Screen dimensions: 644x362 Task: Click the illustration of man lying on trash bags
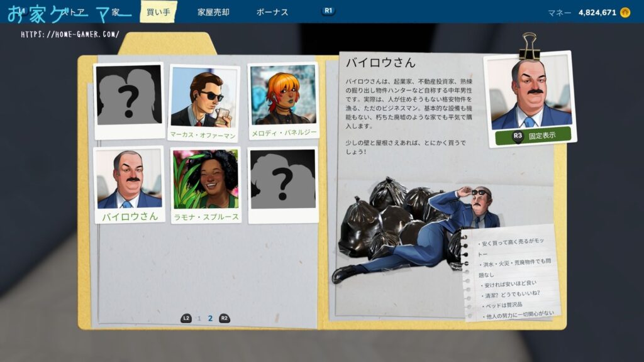[x=415, y=230]
